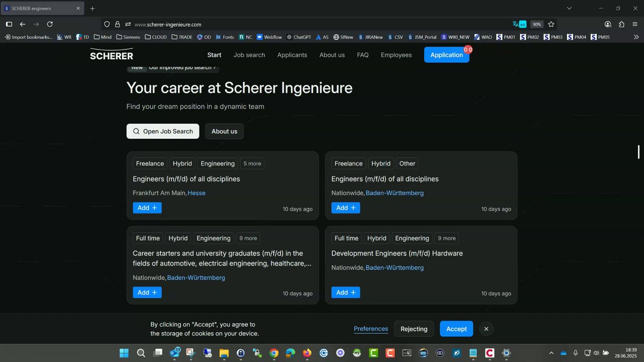Bookmark this page with the star icon
The image size is (644, 362).
(x=551, y=24)
